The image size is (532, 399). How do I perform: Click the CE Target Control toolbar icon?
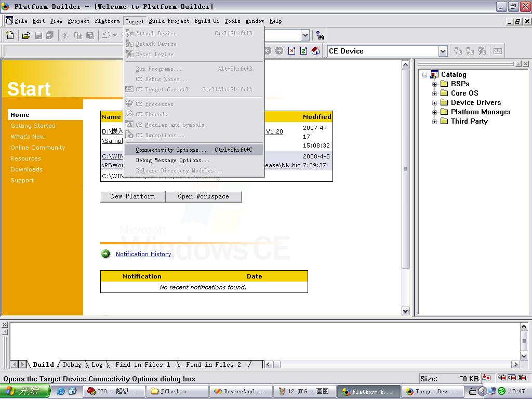coord(497,51)
